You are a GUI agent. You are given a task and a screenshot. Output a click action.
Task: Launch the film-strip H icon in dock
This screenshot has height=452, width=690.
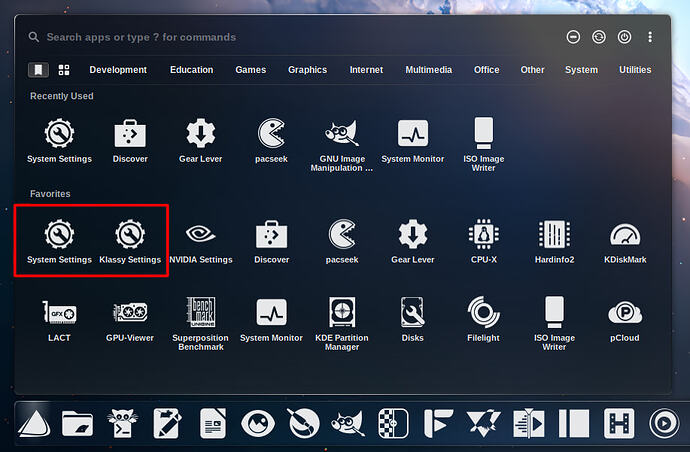pyautogui.click(x=619, y=423)
